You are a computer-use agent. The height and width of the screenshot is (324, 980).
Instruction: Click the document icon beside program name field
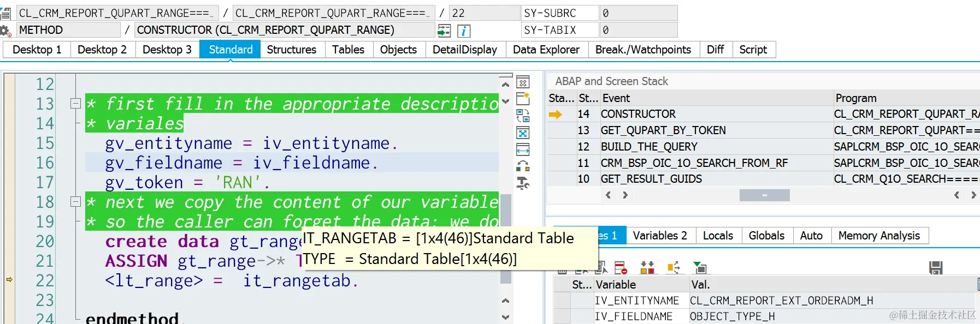point(5,13)
